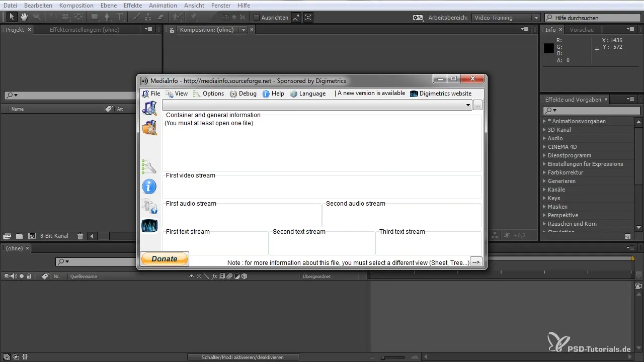
Task: Open the Komposition menu
Action: tap(76, 5)
